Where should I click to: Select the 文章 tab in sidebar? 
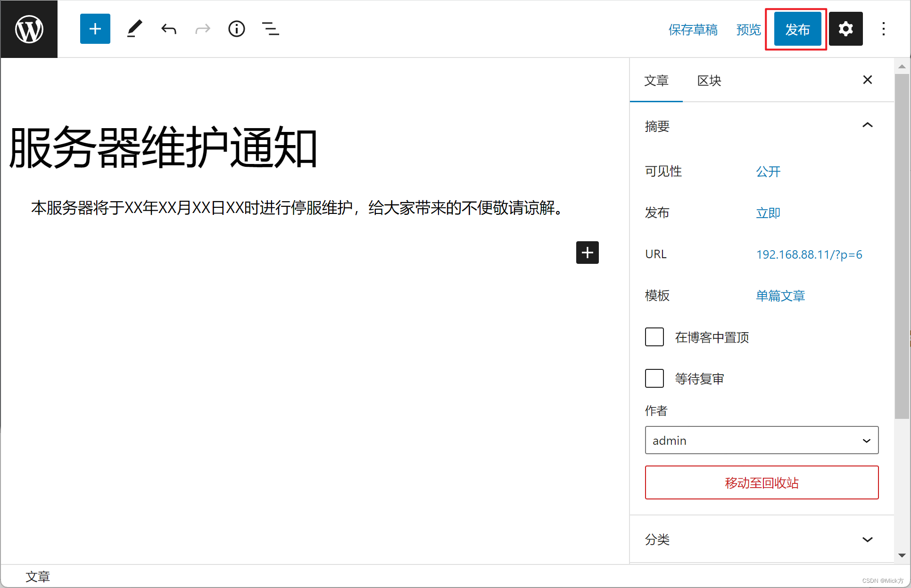(x=656, y=81)
